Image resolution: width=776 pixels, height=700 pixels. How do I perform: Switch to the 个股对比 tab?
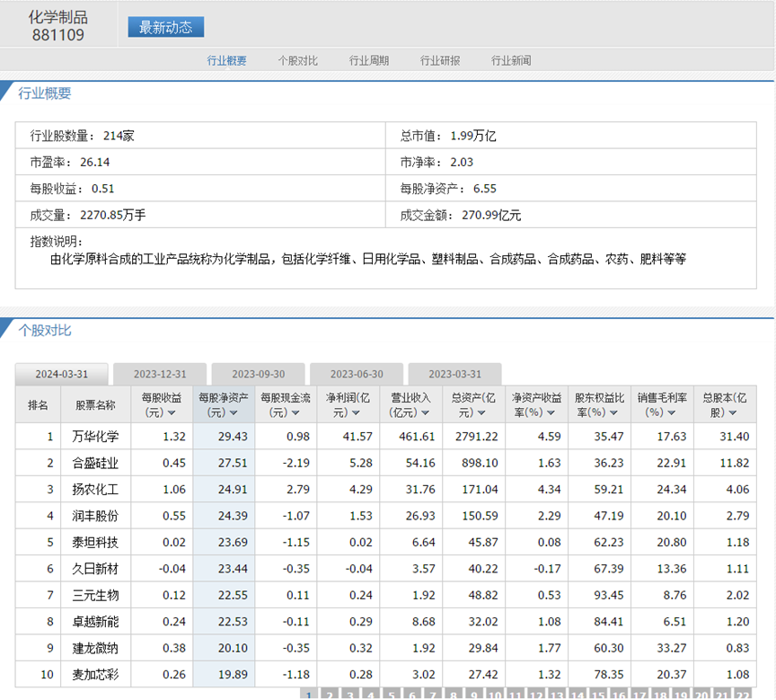298,60
